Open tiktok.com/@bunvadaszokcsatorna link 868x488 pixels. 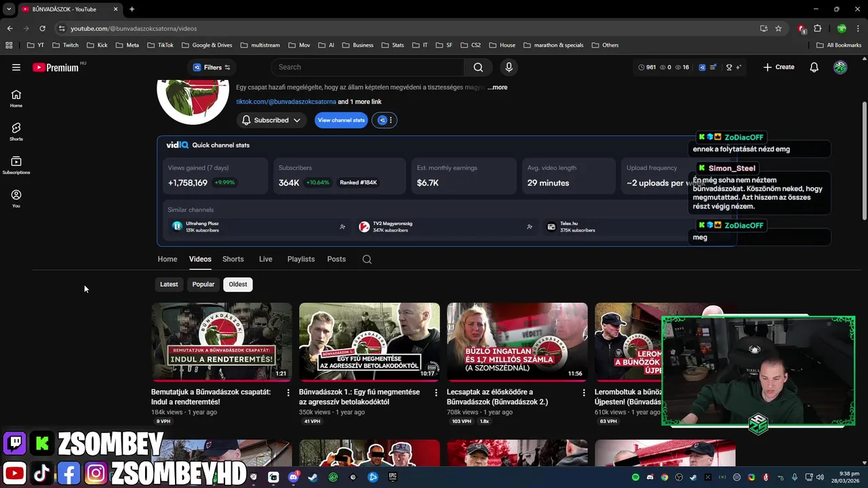pyautogui.click(x=286, y=102)
